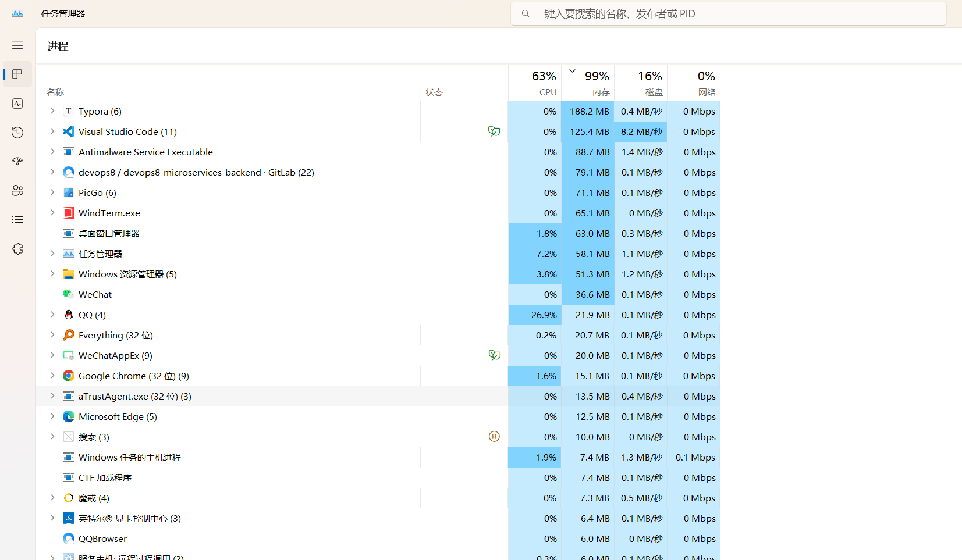This screenshot has width=962, height=560.
Task: Click the Google Chrome process icon
Action: pos(69,376)
